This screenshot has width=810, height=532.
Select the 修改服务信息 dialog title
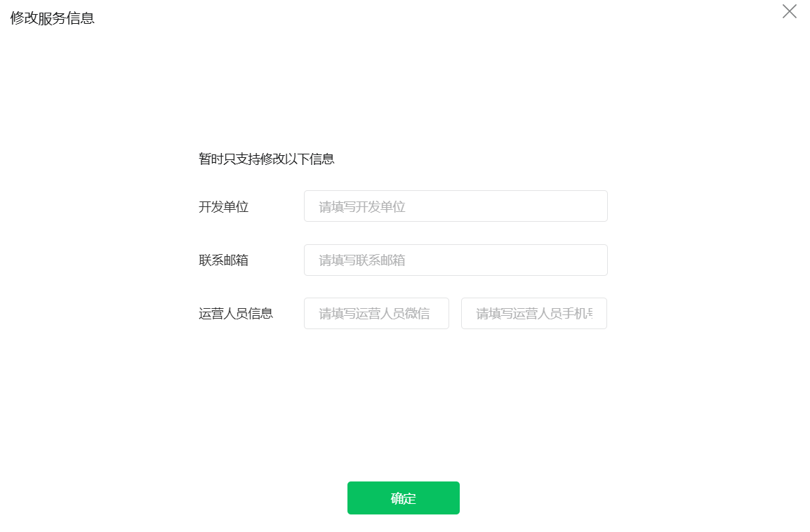[52, 18]
